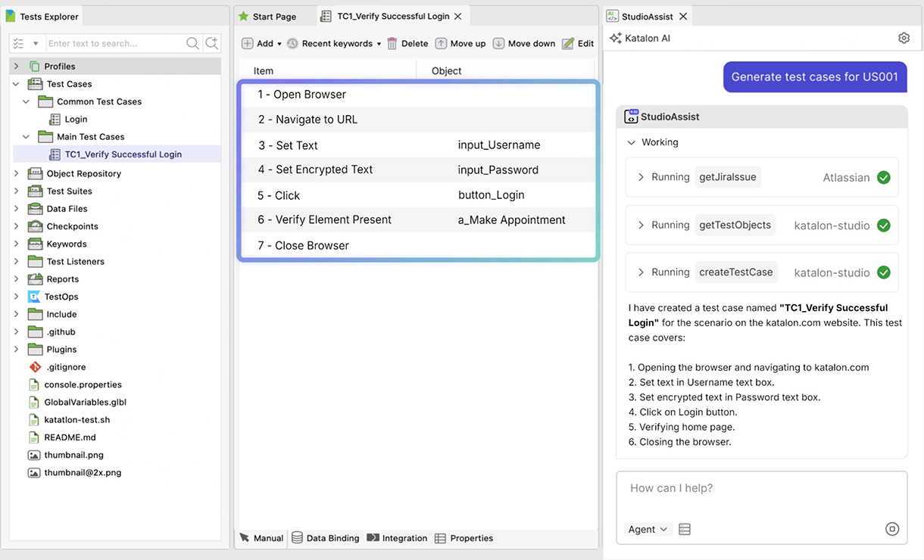Switch to the Properties tab
This screenshot has height=560, width=924.
tap(464, 538)
